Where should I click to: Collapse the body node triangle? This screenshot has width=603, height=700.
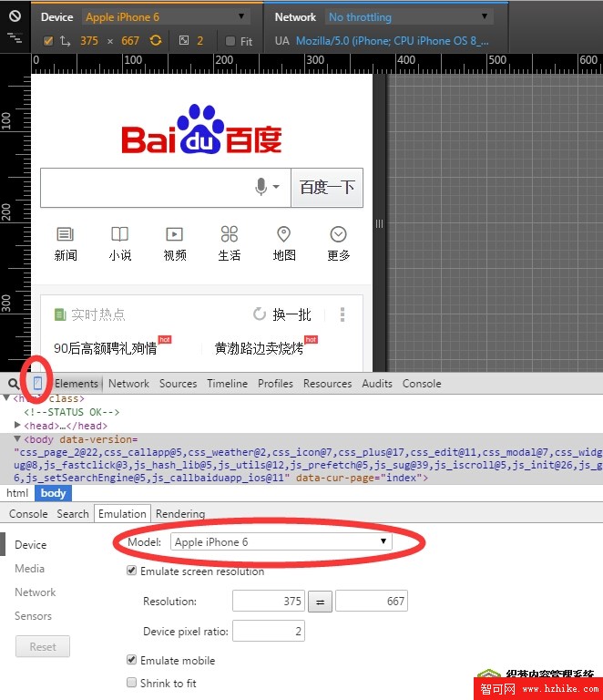coord(17,438)
